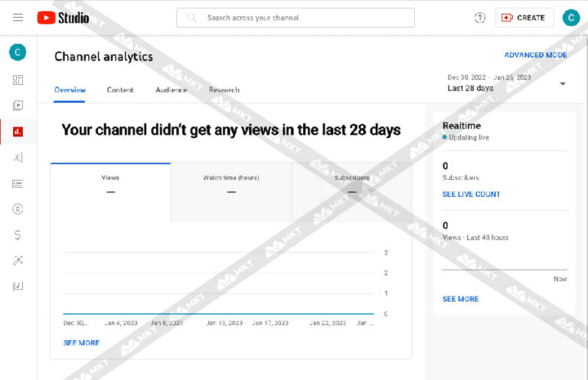Switch to the Research tab
This screenshot has width=588, height=380.
coord(224,90)
